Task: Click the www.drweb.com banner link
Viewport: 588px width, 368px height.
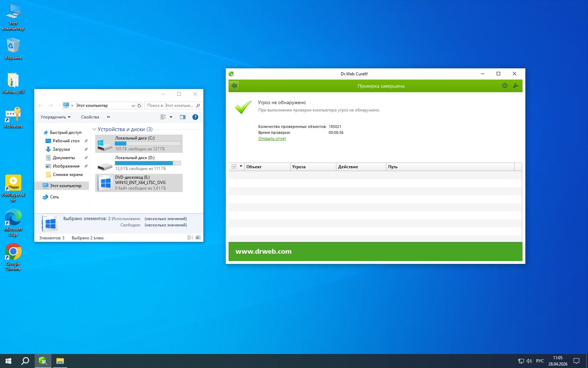Action: [263, 252]
